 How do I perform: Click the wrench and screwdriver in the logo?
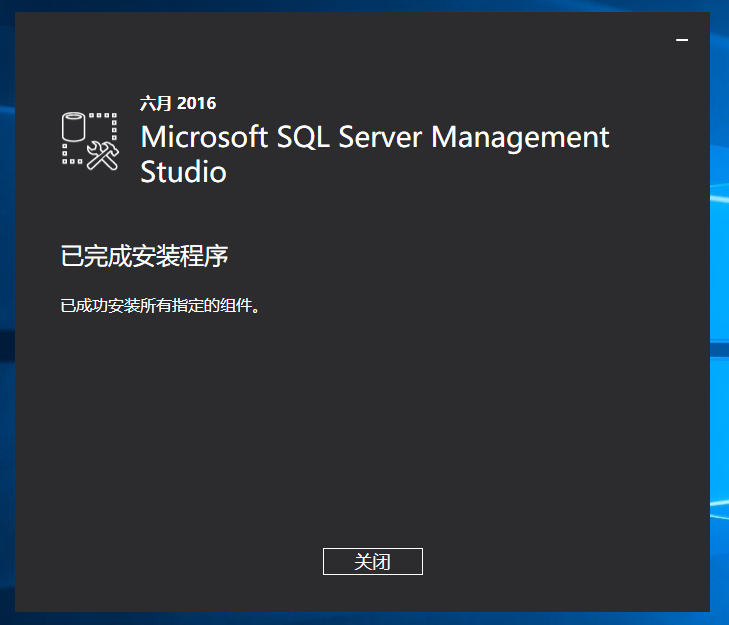point(103,155)
